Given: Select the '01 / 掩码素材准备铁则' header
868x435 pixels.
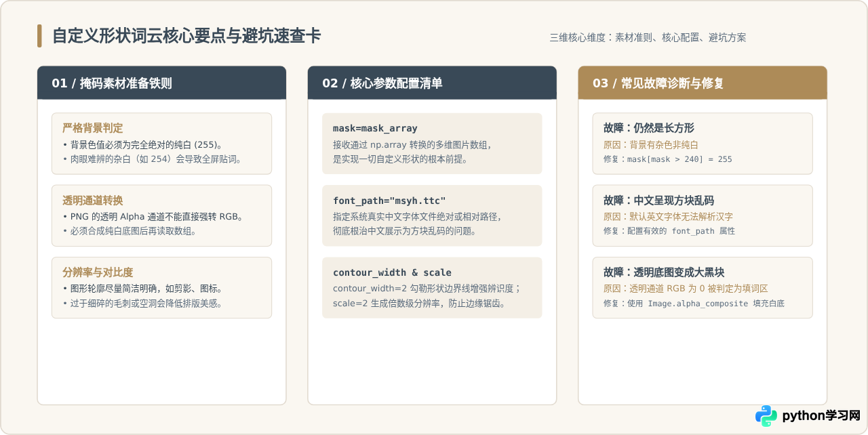Looking at the screenshot, I should 161,83.
